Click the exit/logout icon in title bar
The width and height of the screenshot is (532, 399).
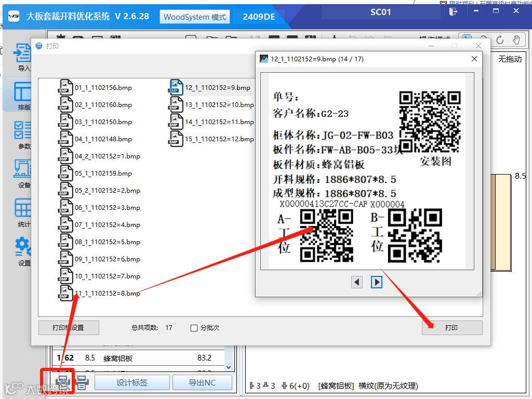453,12
